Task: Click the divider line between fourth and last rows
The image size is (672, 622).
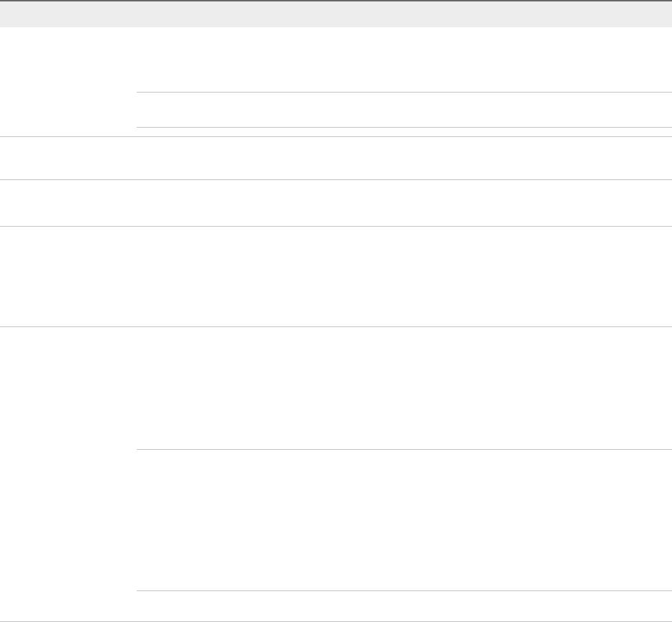Action: 336,327
